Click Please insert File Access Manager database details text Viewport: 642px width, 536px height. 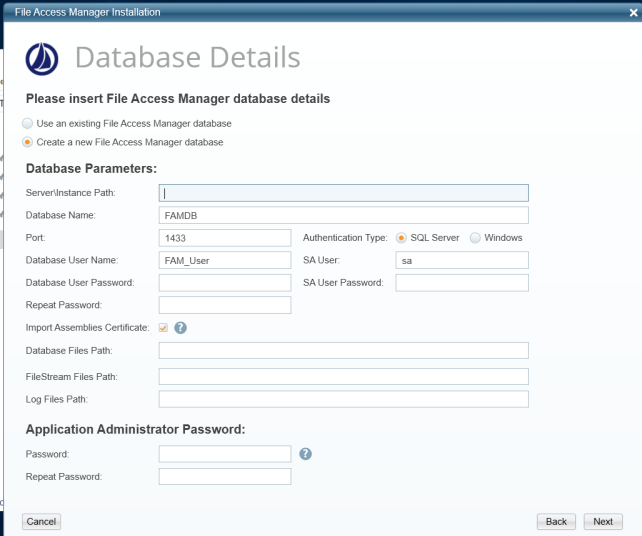pos(178,99)
